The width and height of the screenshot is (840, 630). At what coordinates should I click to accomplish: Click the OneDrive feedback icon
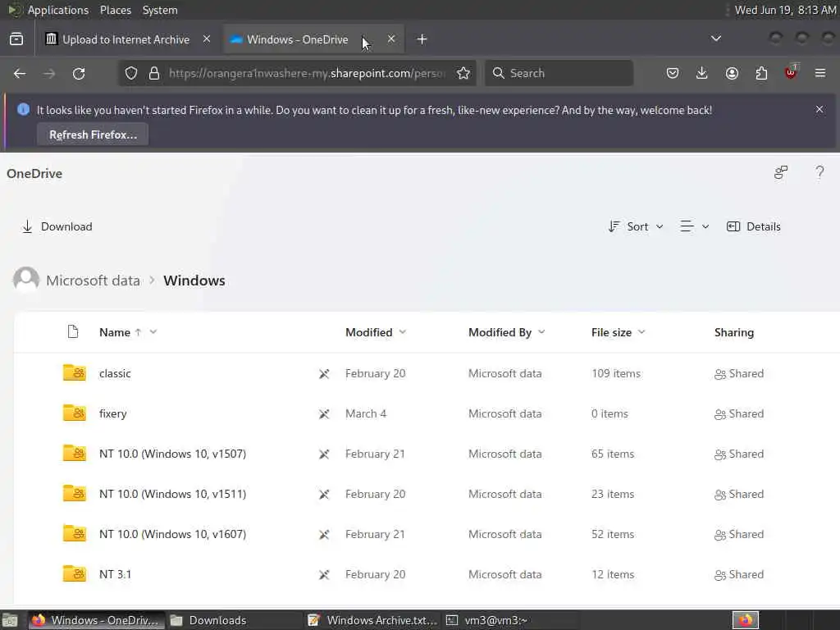click(x=781, y=172)
